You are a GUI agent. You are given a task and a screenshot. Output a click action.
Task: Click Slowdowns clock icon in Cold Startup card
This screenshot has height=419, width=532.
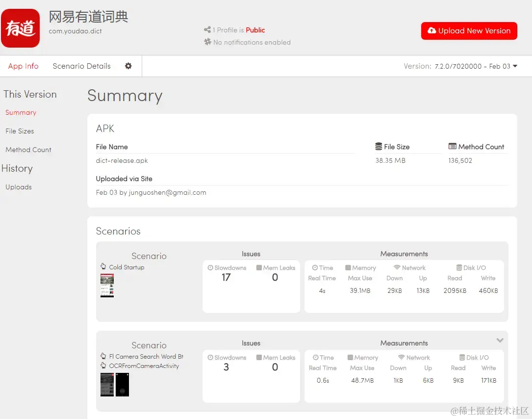click(210, 267)
